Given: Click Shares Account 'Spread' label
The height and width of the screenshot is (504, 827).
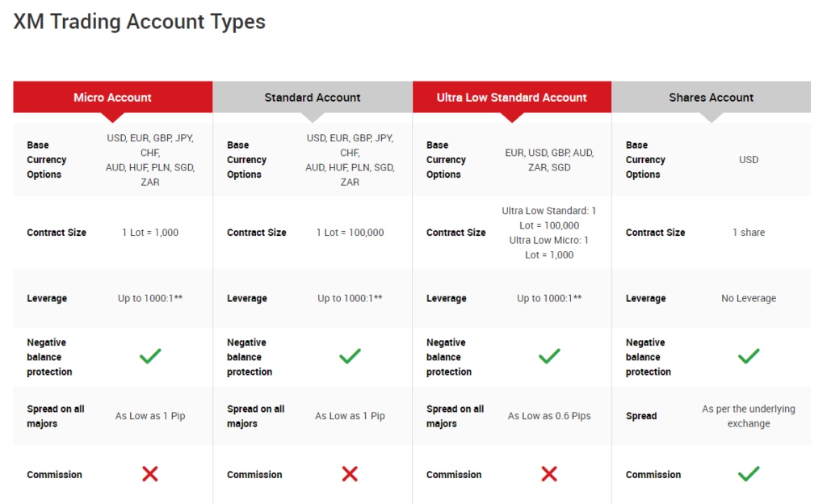Looking at the screenshot, I should click(x=641, y=416).
